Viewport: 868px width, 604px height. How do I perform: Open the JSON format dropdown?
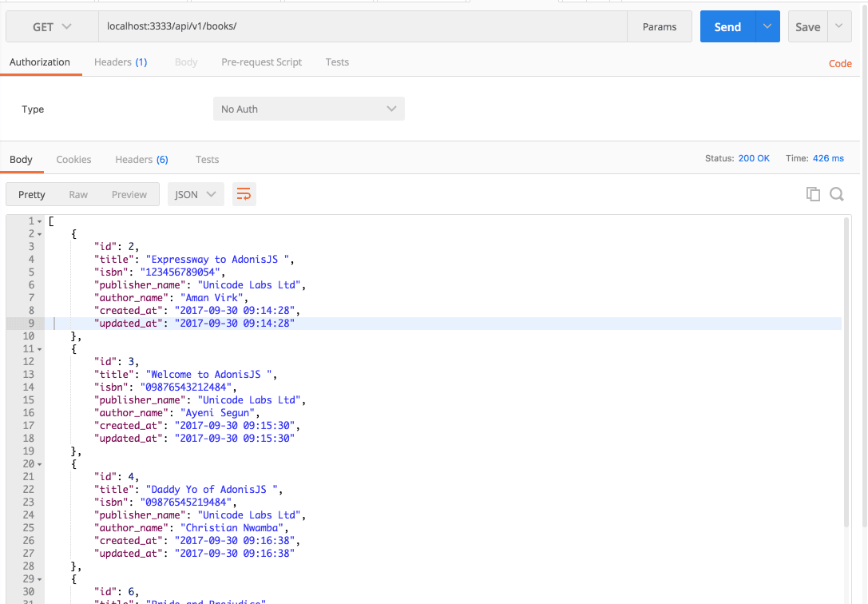click(x=196, y=194)
